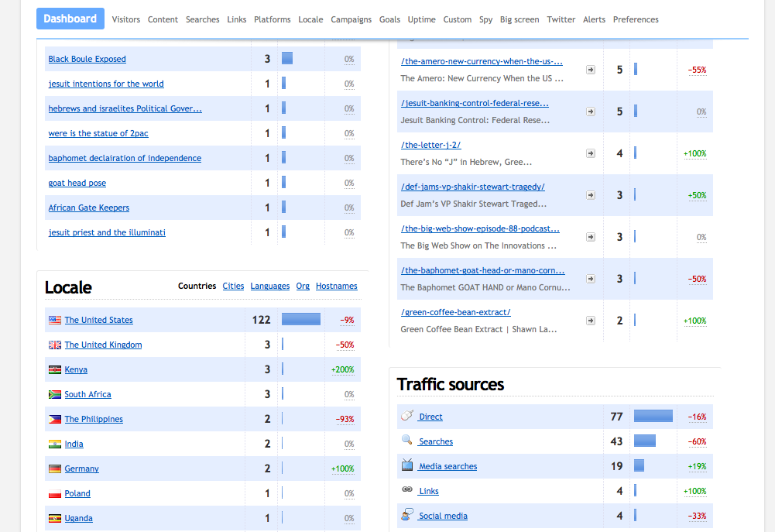Open the goto arrow beside /the-letter-j-2/
This screenshot has width=775, height=532.
pyautogui.click(x=591, y=153)
